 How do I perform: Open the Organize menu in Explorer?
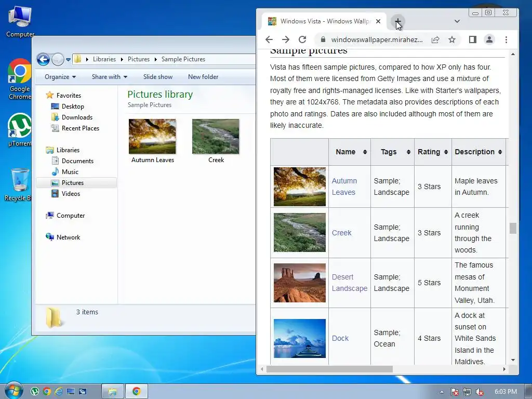(60, 77)
